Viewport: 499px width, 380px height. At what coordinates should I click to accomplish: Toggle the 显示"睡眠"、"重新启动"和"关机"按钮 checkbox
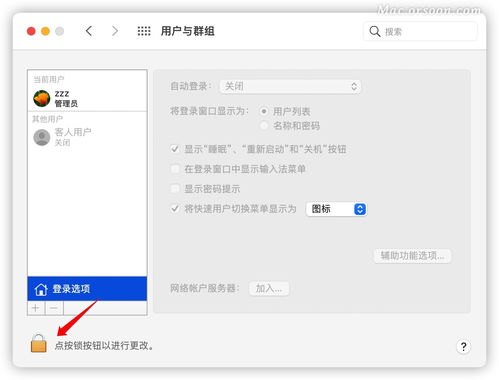click(175, 149)
